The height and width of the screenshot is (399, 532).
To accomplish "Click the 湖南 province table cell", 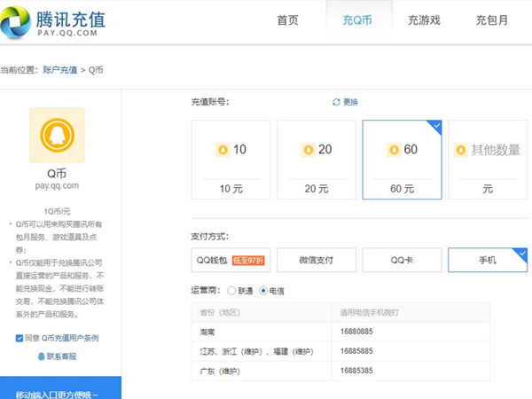I will click(262, 332).
